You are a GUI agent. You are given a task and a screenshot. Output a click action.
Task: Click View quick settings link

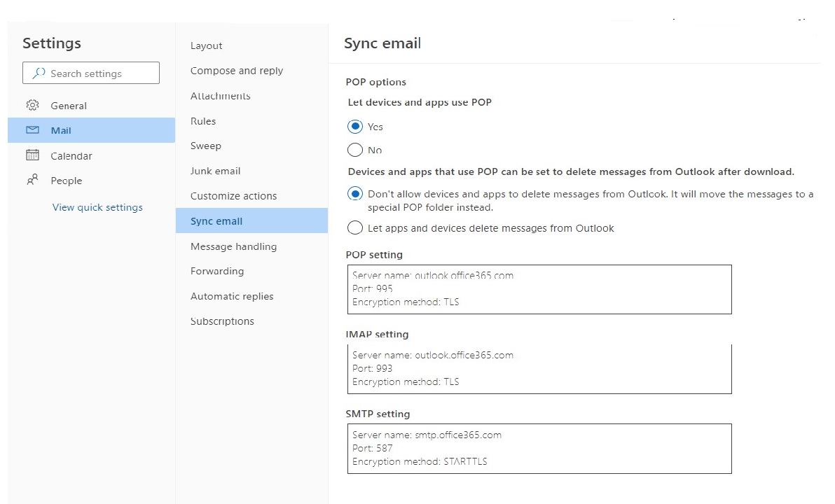(x=97, y=207)
